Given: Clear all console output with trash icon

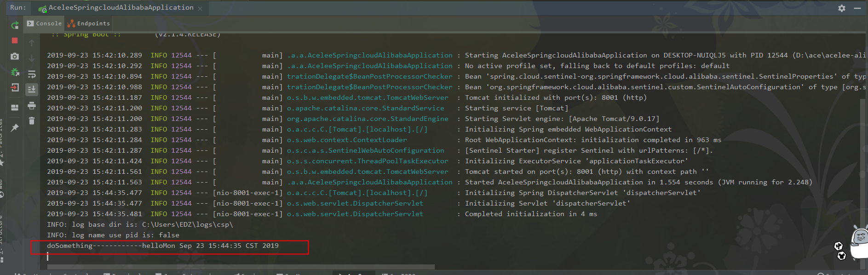Looking at the screenshot, I should [32, 120].
